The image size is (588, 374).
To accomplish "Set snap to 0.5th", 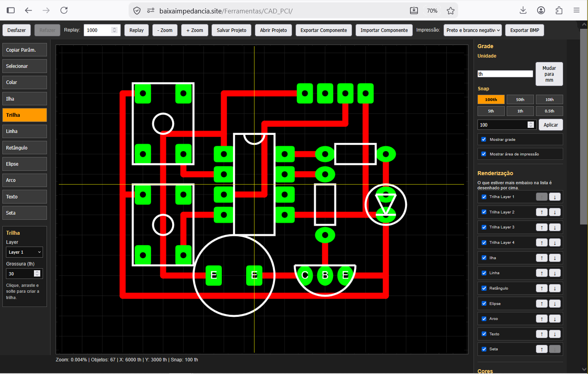I will 549,111.
